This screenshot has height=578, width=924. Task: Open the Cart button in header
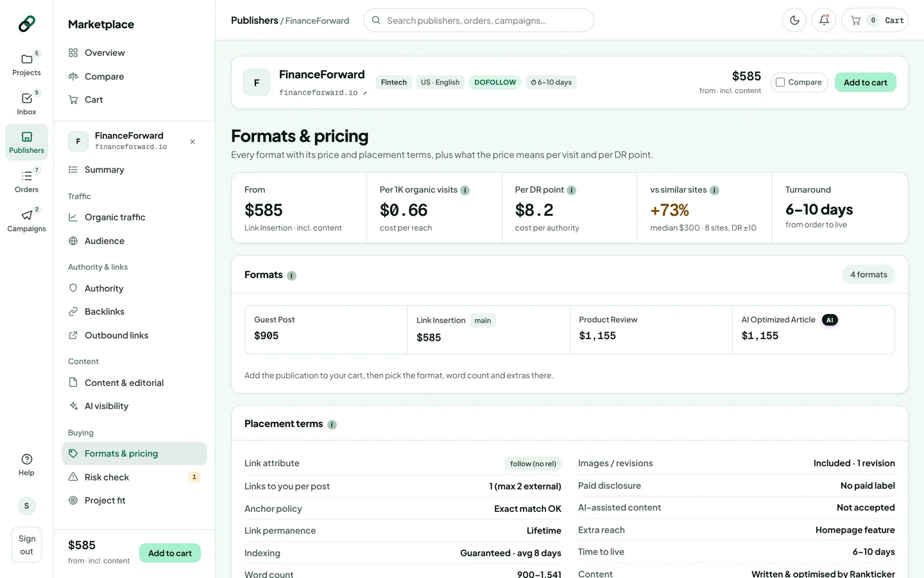click(x=875, y=21)
